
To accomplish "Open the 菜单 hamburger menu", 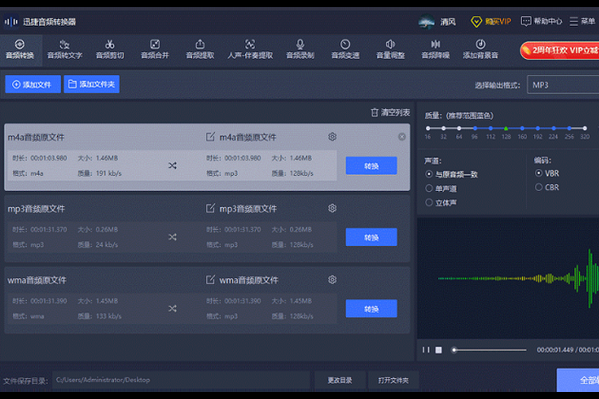I will (x=582, y=21).
